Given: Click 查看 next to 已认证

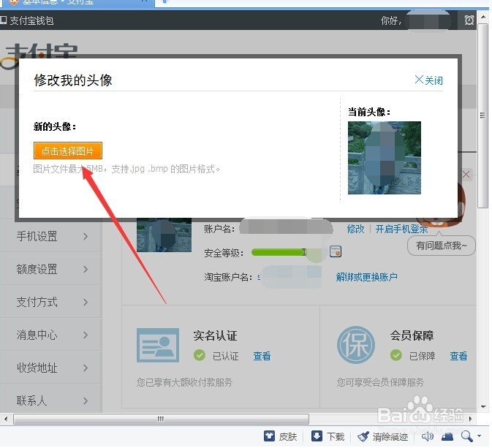Looking at the screenshot, I should pos(262,356).
